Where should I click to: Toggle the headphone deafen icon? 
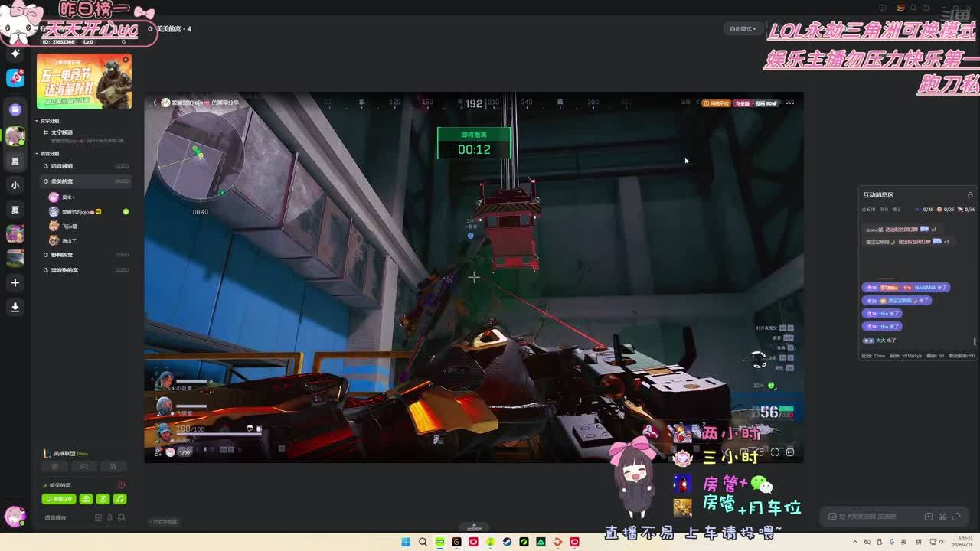tap(122, 518)
